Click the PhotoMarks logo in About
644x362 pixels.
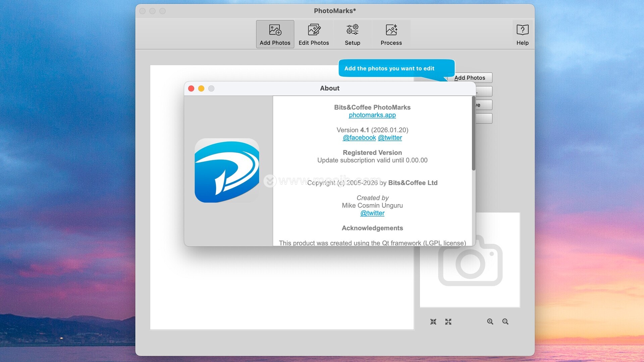pyautogui.click(x=227, y=171)
